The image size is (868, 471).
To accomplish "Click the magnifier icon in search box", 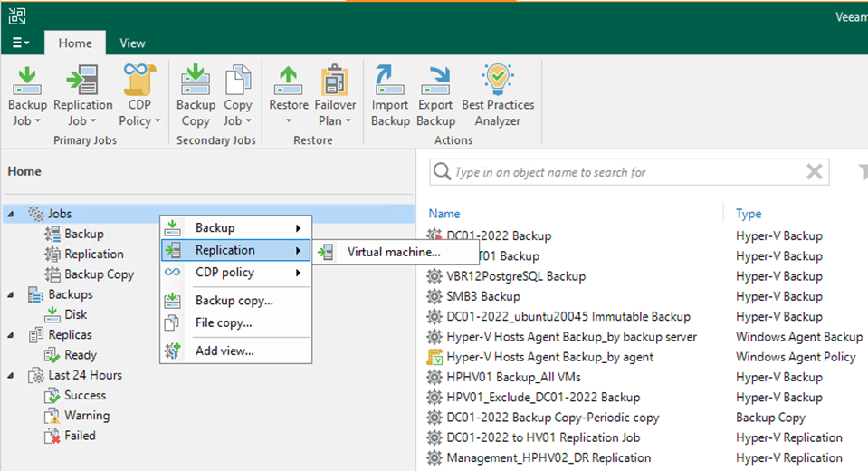I will pyautogui.click(x=442, y=172).
